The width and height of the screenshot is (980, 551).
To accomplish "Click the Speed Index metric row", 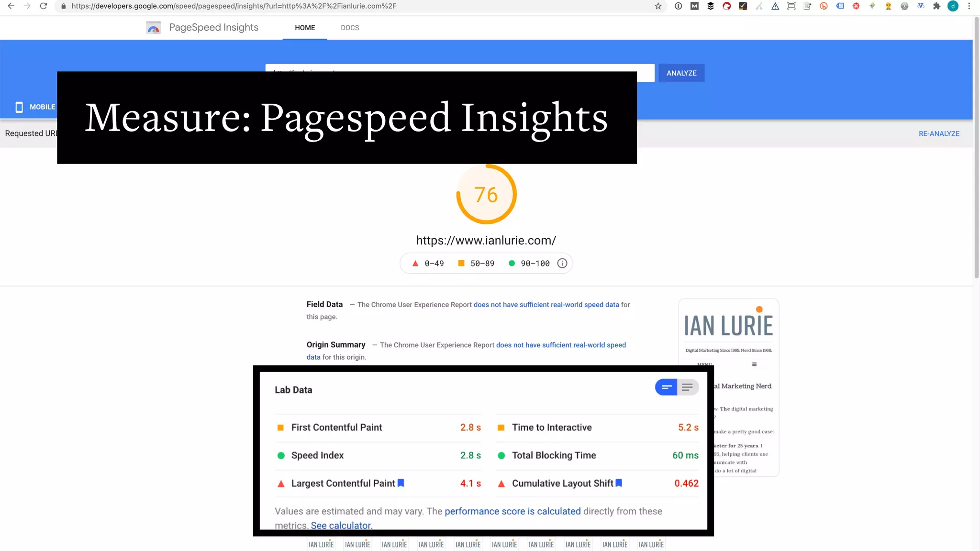I will point(379,455).
